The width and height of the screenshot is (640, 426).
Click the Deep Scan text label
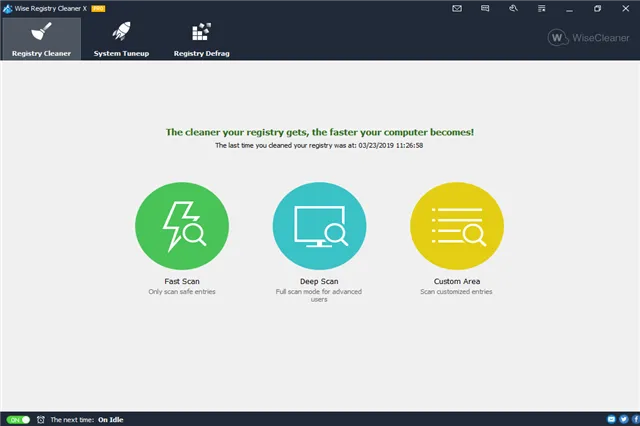319,282
